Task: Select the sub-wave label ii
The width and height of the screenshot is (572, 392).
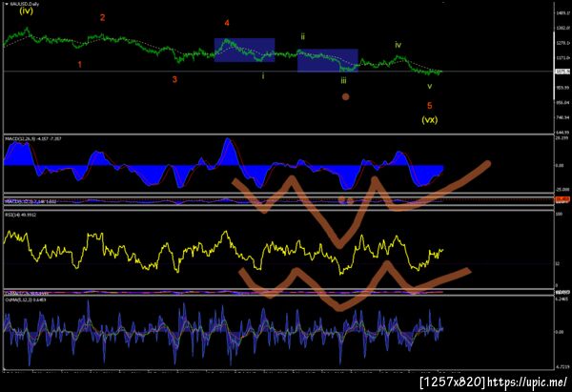Action: (302, 36)
